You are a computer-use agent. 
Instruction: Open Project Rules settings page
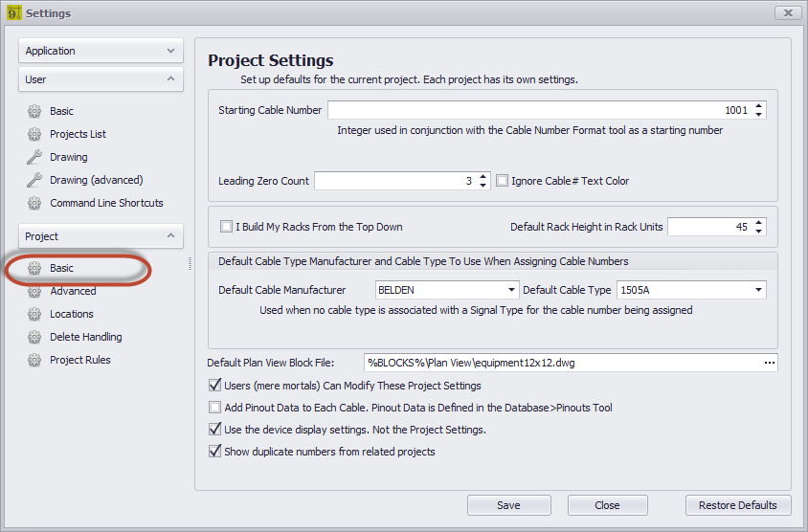(79, 360)
